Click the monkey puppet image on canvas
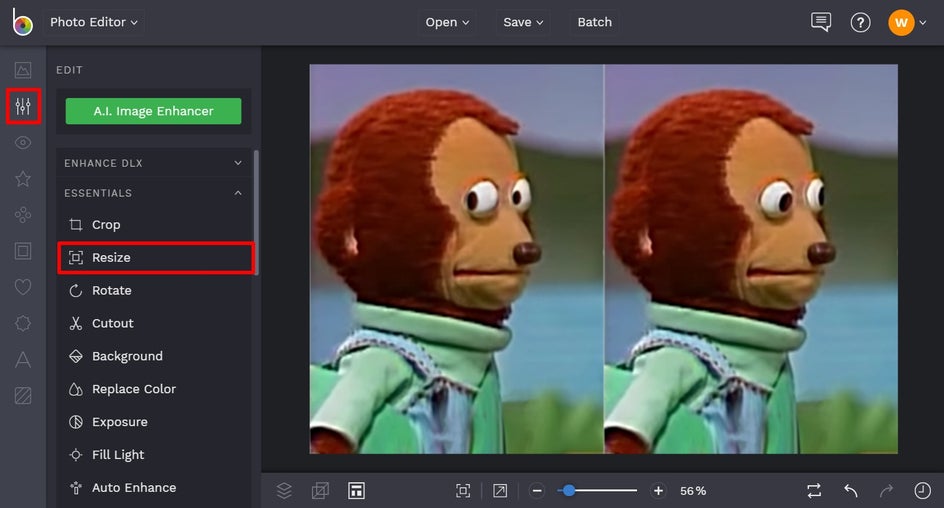This screenshot has height=508, width=944. [x=603, y=259]
